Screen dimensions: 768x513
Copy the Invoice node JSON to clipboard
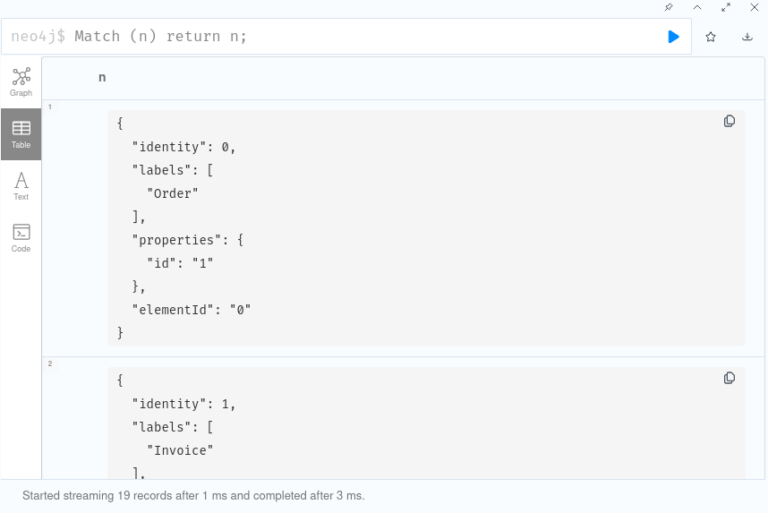[x=729, y=378]
